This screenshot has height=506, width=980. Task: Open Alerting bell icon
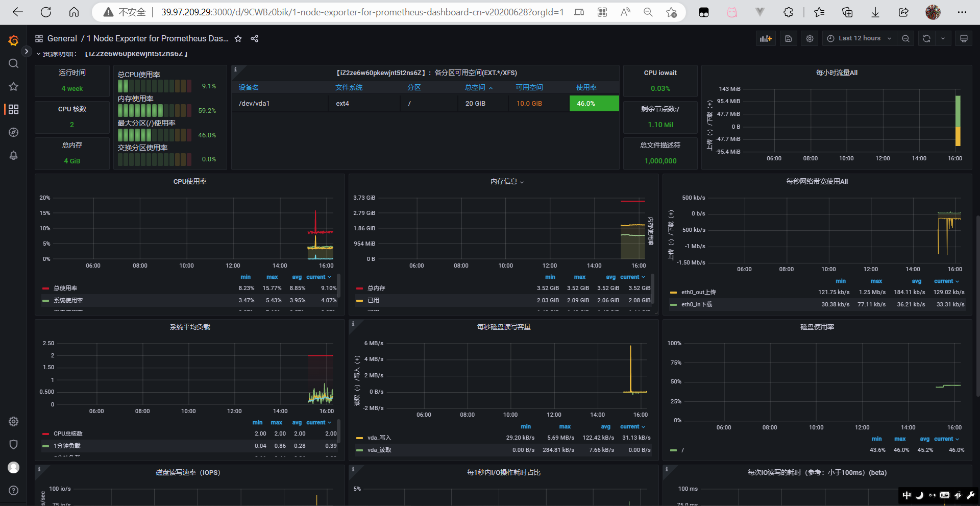point(14,155)
